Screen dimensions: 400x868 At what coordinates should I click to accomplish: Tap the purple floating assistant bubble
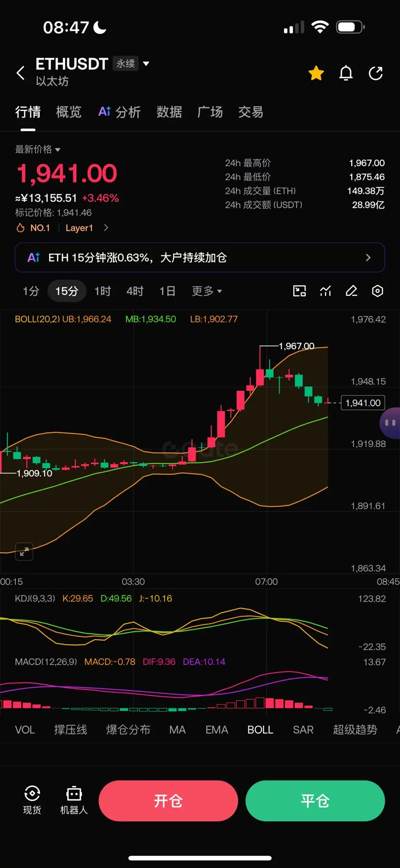[390, 423]
